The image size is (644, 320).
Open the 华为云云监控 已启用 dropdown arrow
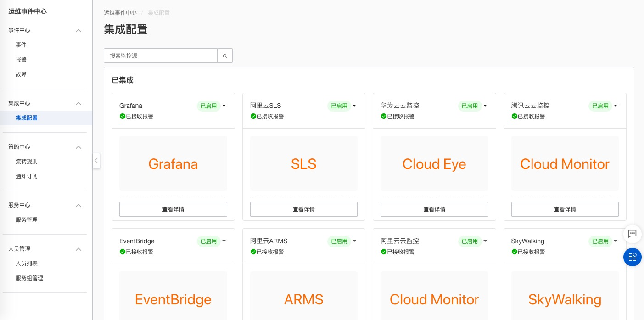pos(485,106)
